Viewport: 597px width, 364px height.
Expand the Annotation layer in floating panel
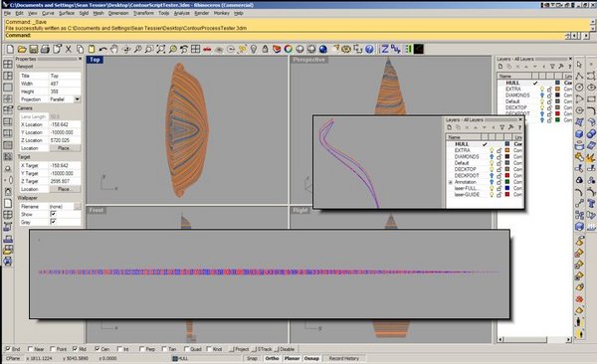click(x=451, y=182)
